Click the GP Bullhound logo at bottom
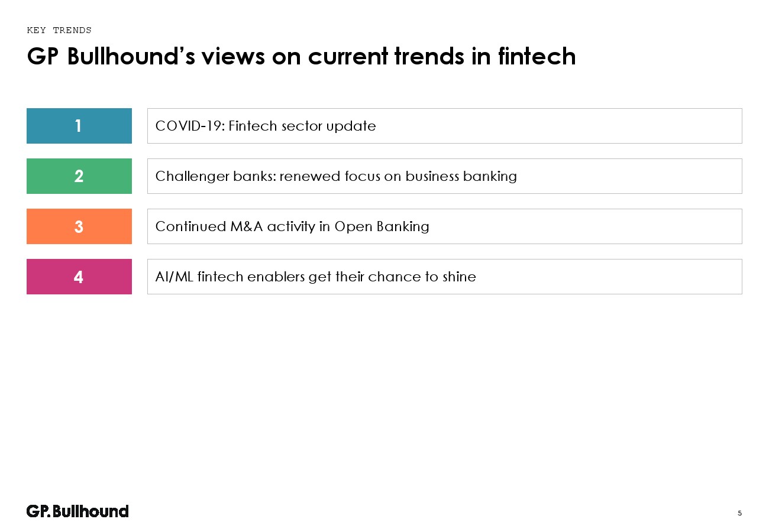The height and width of the screenshot is (532, 769). pyautogui.click(x=77, y=511)
